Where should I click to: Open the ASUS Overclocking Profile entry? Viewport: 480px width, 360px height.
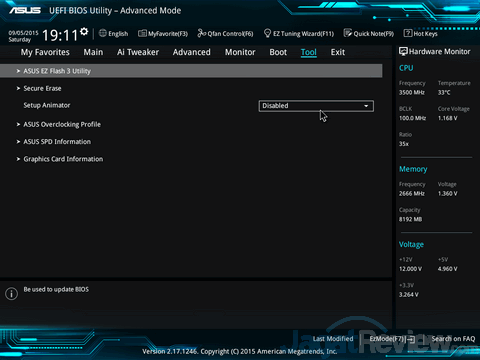(x=62, y=124)
